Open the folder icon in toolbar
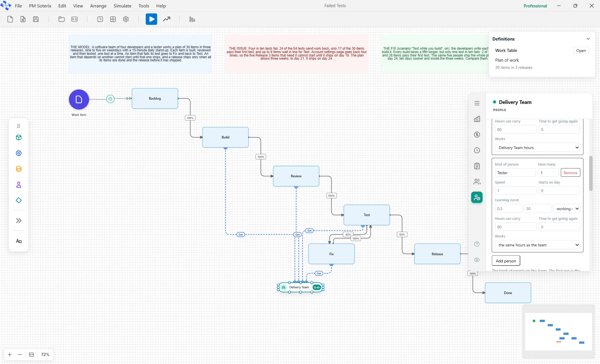Viewport: 600px width, 364px height. tap(61, 19)
